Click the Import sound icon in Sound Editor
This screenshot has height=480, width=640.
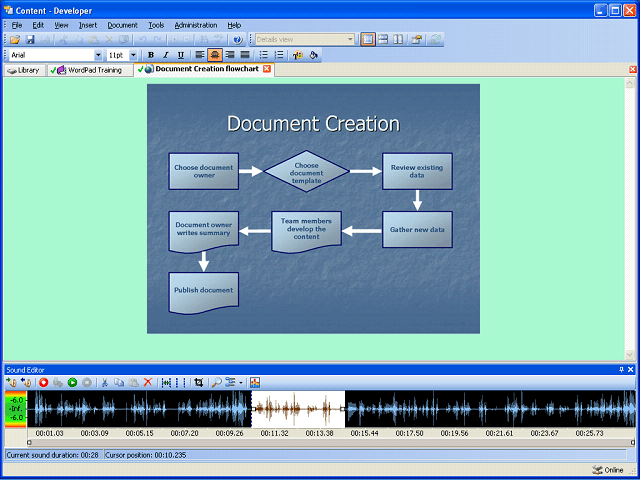pyautogui.click(x=11, y=382)
